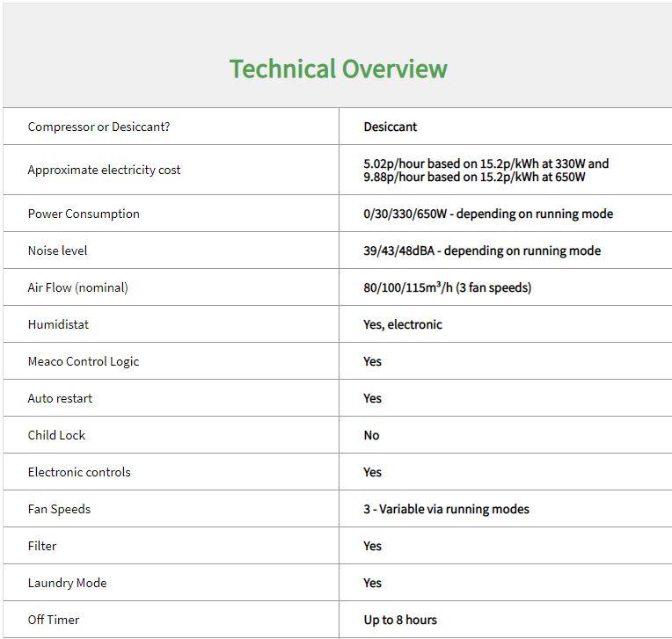Viewport: 672px width, 639px height.
Task: Click the 'Electronic controls' row label
Action: pyautogui.click(x=79, y=472)
